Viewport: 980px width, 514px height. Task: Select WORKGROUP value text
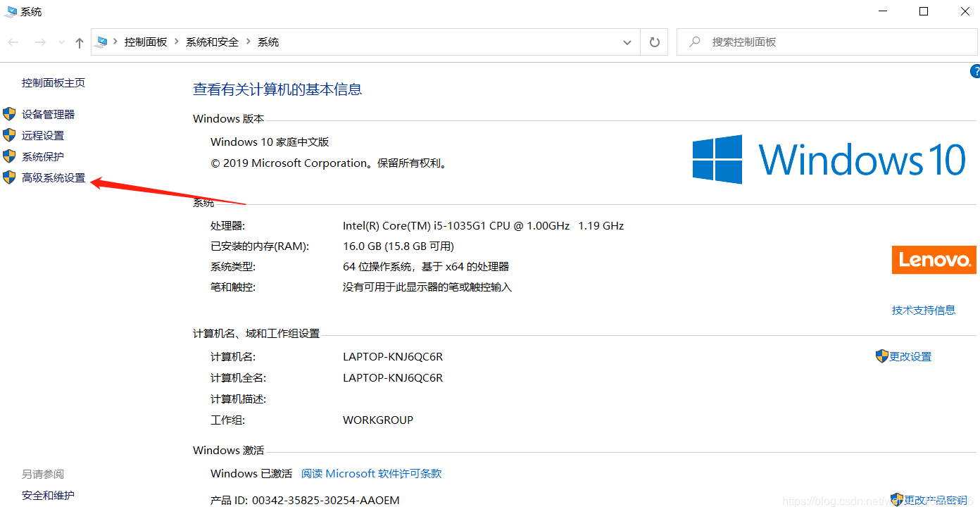coord(378,420)
